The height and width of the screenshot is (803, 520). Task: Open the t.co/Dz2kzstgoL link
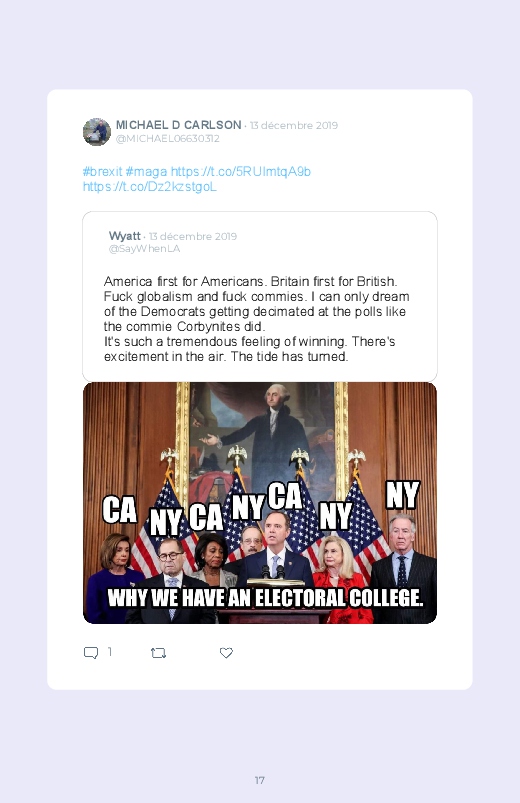point(150,186)
